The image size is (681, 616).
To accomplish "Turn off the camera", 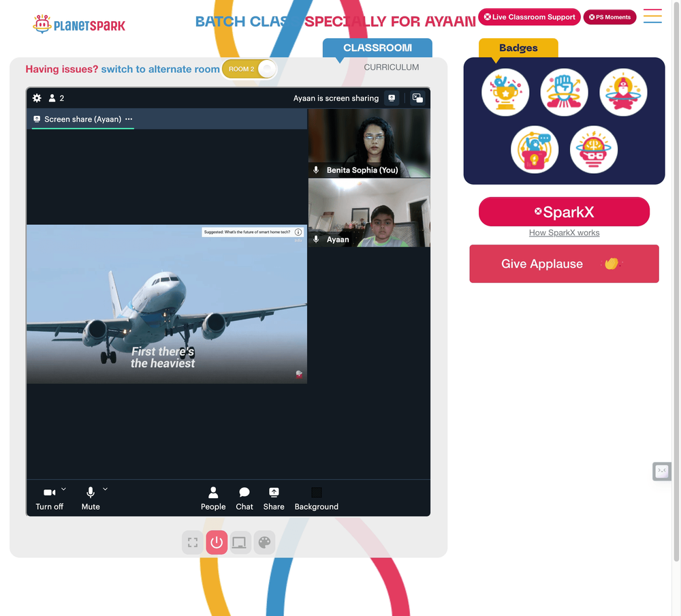I will [49, 498].
